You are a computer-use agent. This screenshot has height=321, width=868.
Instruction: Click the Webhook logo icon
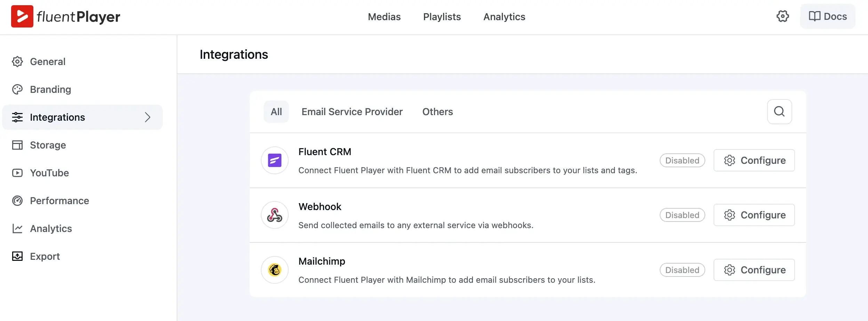[x=275, y=215]
